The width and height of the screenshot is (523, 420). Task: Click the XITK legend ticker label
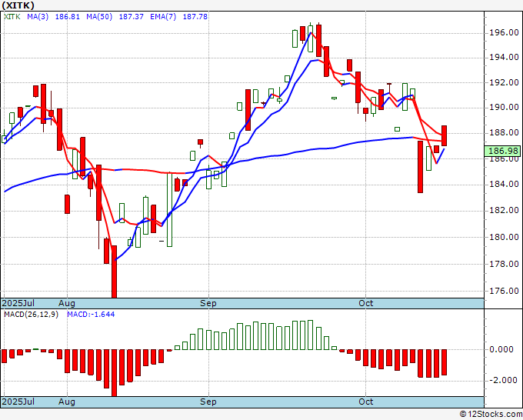[x=12, y=17]
